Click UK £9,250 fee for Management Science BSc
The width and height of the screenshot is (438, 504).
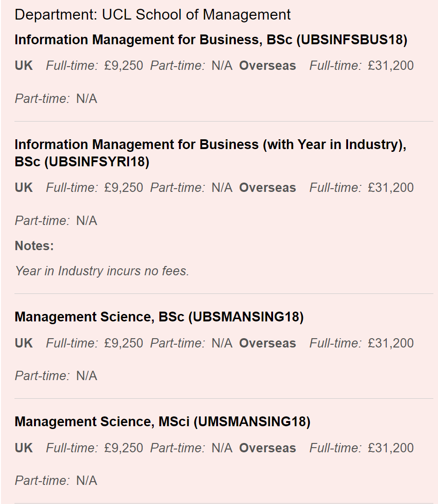[123, 343]
